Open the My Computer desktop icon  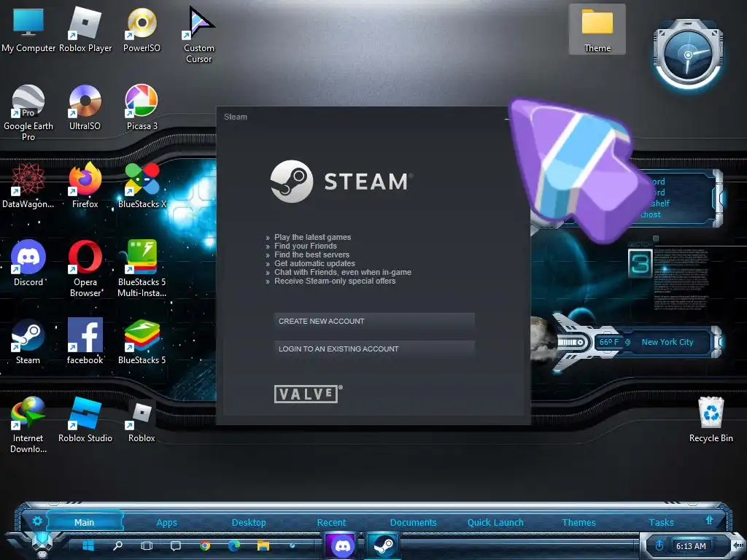(x=28, y=30)
